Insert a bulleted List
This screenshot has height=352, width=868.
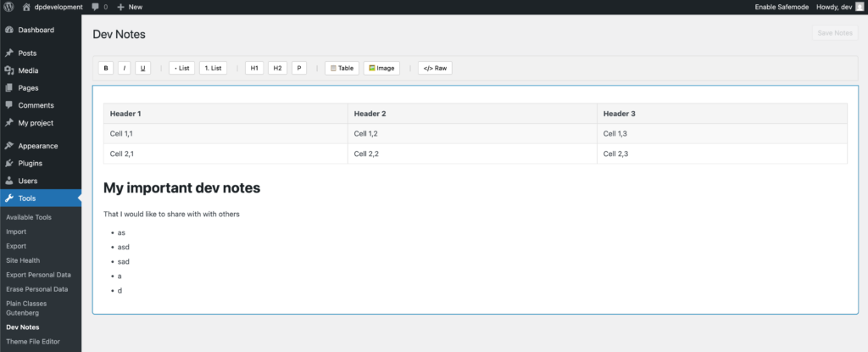point(181,68)
